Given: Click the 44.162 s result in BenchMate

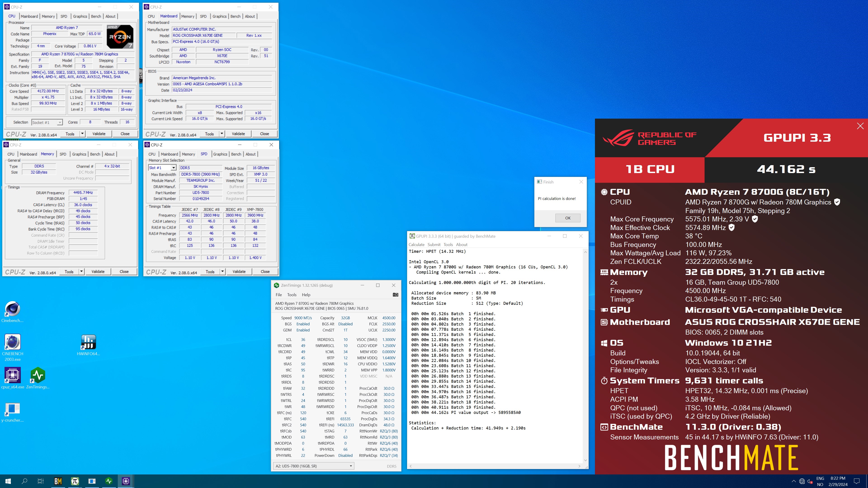Looking at the screenshot, I should coord(786,169).
